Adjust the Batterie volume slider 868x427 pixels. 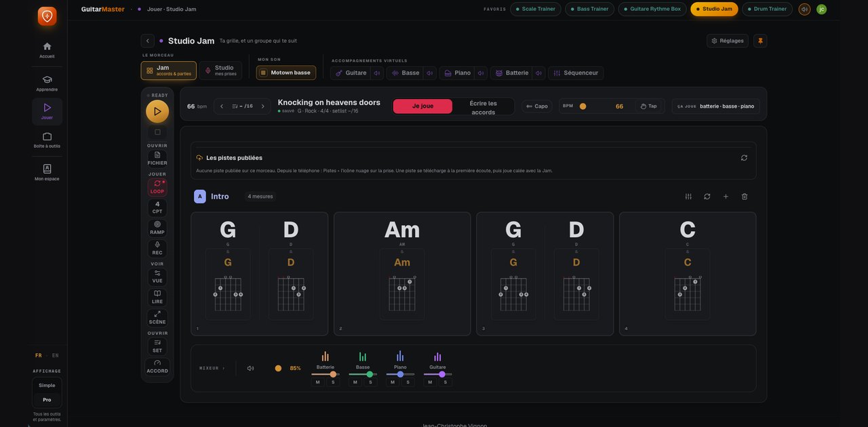click(x=325, y=374)
